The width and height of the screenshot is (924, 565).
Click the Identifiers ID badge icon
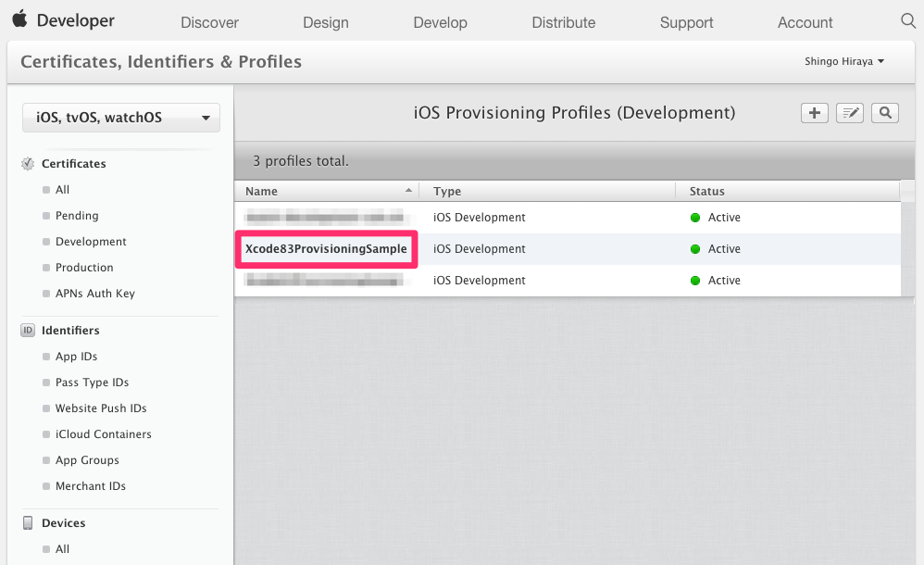[x=28, y=331]
